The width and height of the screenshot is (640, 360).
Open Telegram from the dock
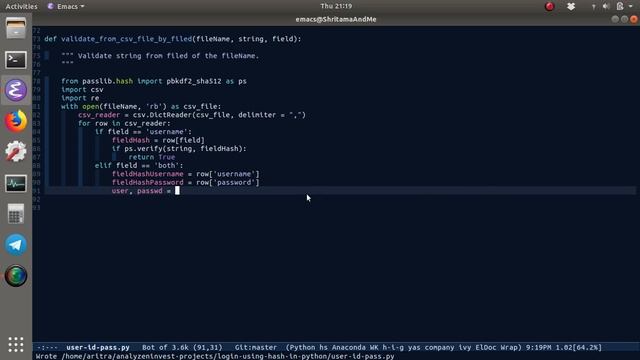(x=16, y=244)
